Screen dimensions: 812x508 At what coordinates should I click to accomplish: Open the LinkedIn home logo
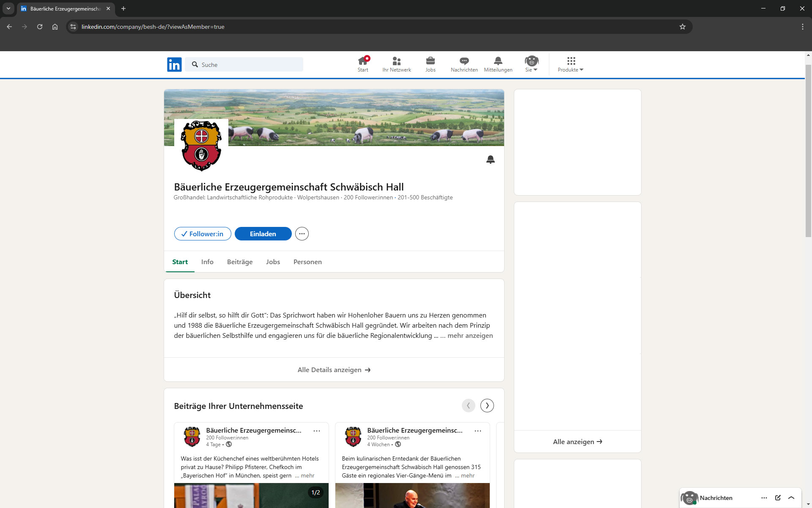[174, 64]
